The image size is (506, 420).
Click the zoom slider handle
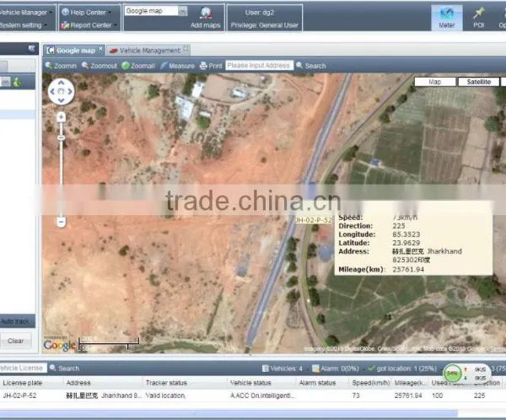pos(61,137)
